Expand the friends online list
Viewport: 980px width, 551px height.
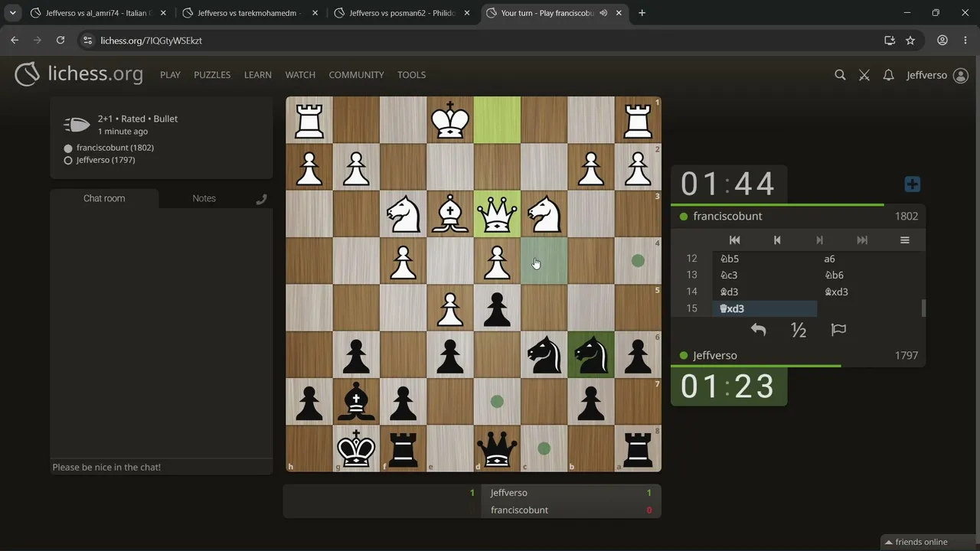[x=916, y=542]
